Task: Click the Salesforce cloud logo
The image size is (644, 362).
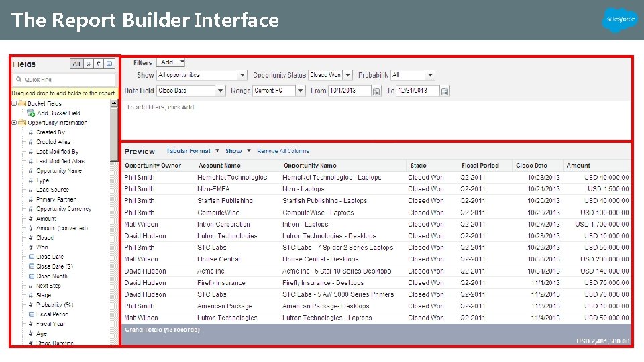Action: coord(620,19)
